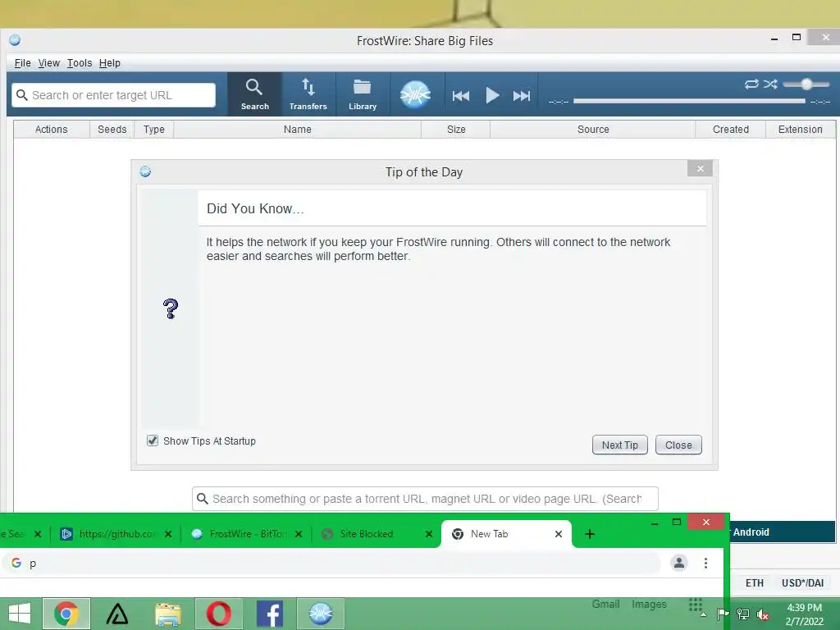Image resolution: width=840 pixels, height=630 pixels.
Task: Click the bottom torrent/magnet URL search field
Action: (x=425, y=499)
